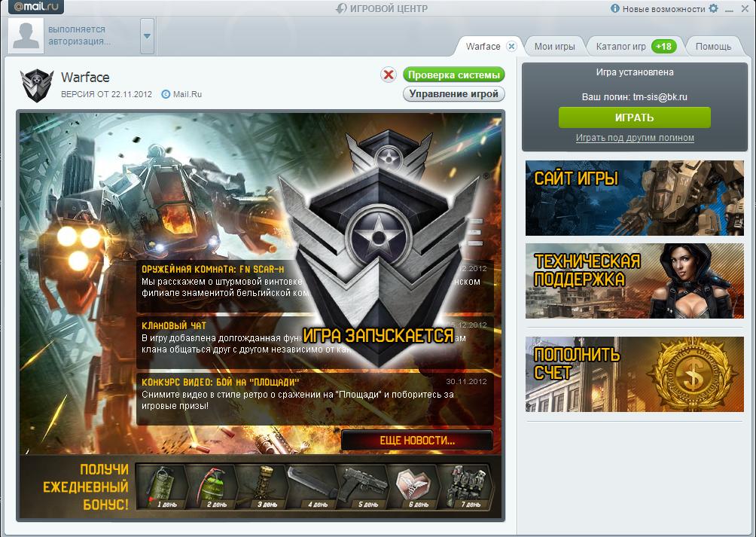
Task: Select the 2 день green grenade bonus
Action: 212,487
